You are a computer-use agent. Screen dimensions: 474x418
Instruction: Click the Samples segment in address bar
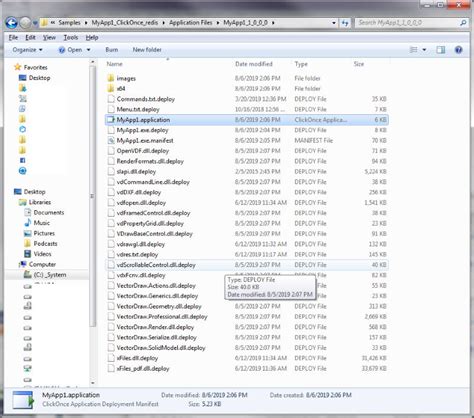click(69, 23)
